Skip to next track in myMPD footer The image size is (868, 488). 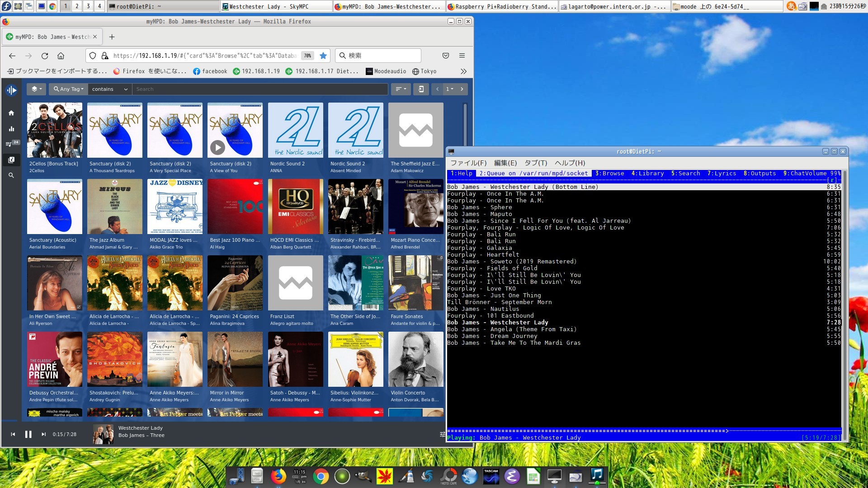pos(44,434)
